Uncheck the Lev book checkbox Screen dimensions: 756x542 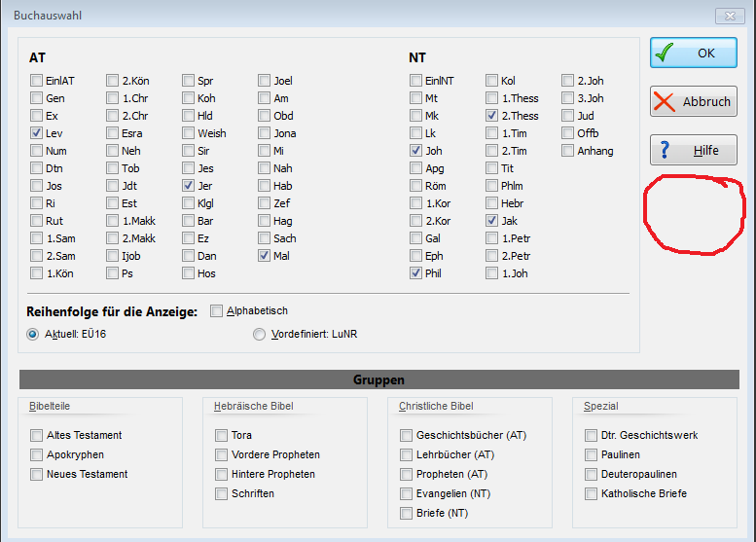(x=36, y=133)
